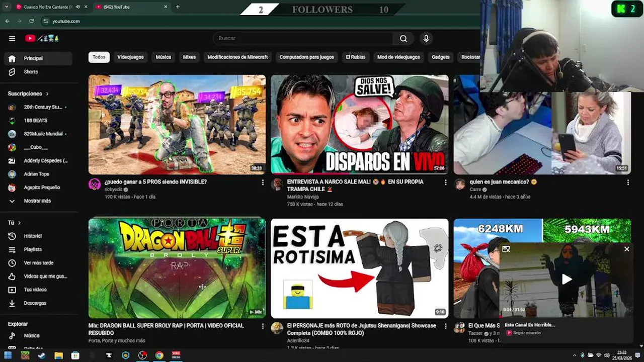Open Shorts in the sidebar
644x362 pixels.
(x=38, y=72)
